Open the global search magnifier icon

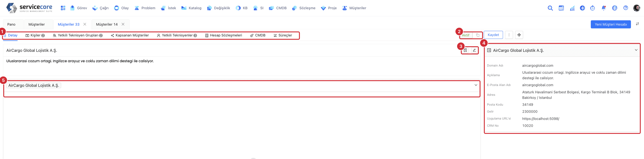tap(550, 8)
